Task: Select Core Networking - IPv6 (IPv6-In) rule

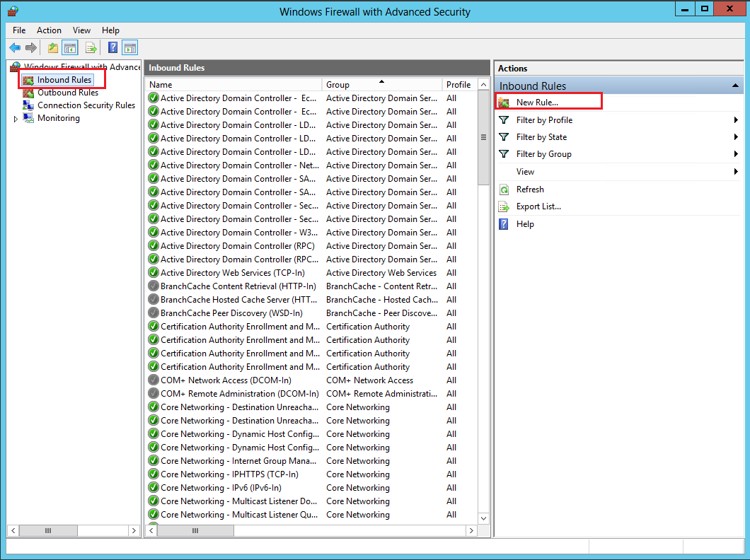Action: coord(221,488)
